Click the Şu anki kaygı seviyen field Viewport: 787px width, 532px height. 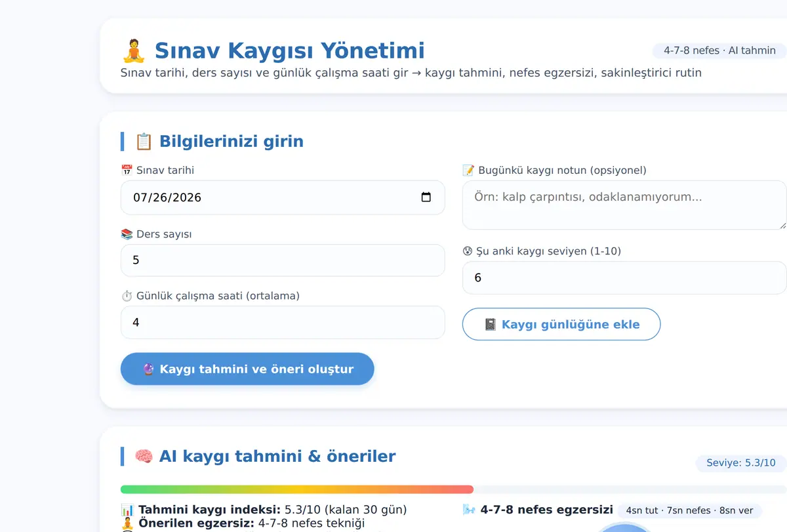[624, 277]
